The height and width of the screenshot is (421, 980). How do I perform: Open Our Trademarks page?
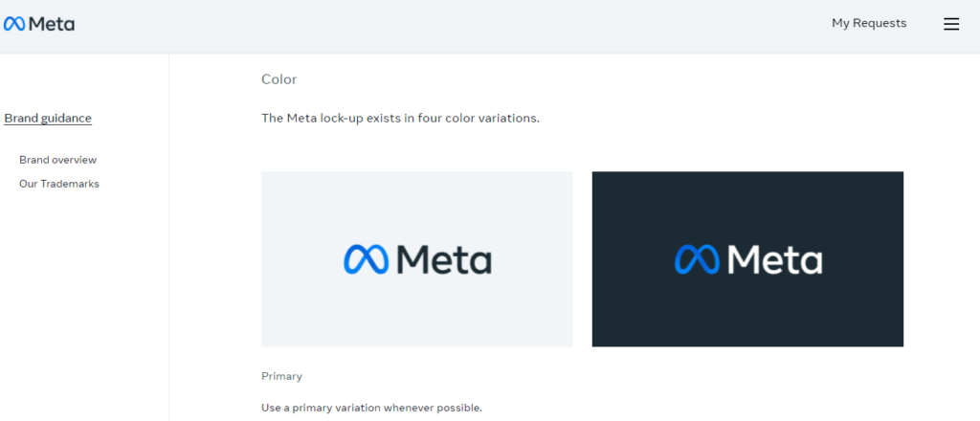(x=59, y=184)
